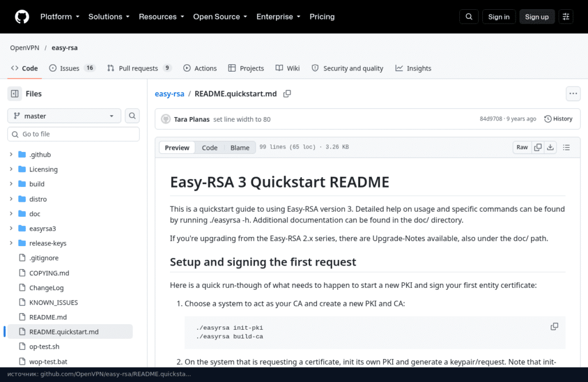Open the GitHub homepage logo

pos(22,17)
